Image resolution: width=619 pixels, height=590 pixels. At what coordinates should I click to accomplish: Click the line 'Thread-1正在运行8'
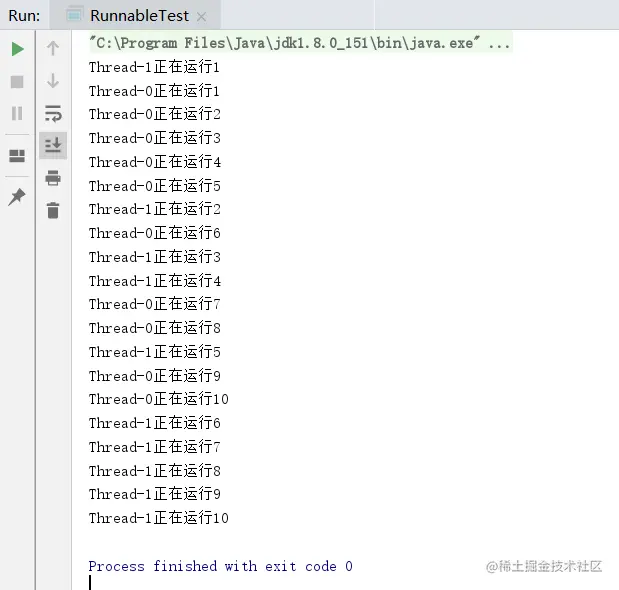(x=154, y=470)
